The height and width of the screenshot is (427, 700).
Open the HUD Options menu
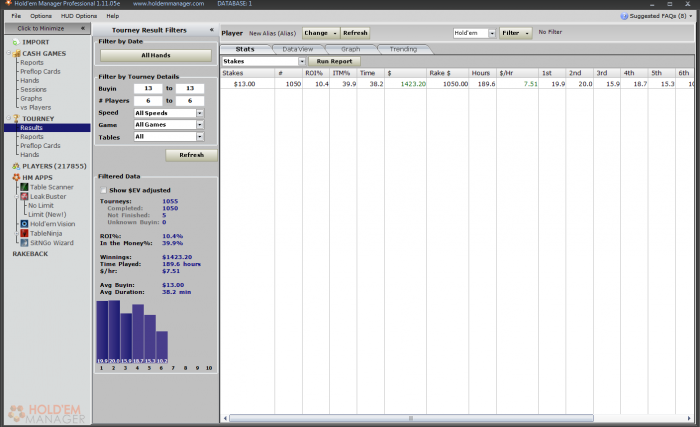click(81, 16)
